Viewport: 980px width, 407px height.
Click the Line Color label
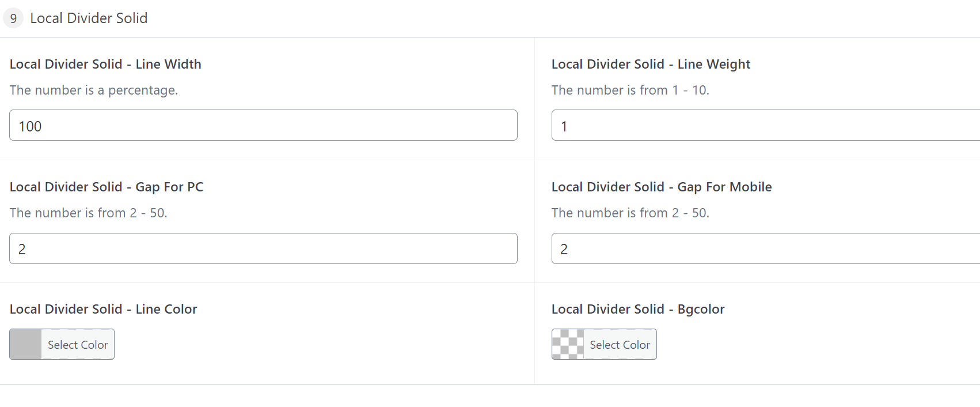click(x=103, y=309)
